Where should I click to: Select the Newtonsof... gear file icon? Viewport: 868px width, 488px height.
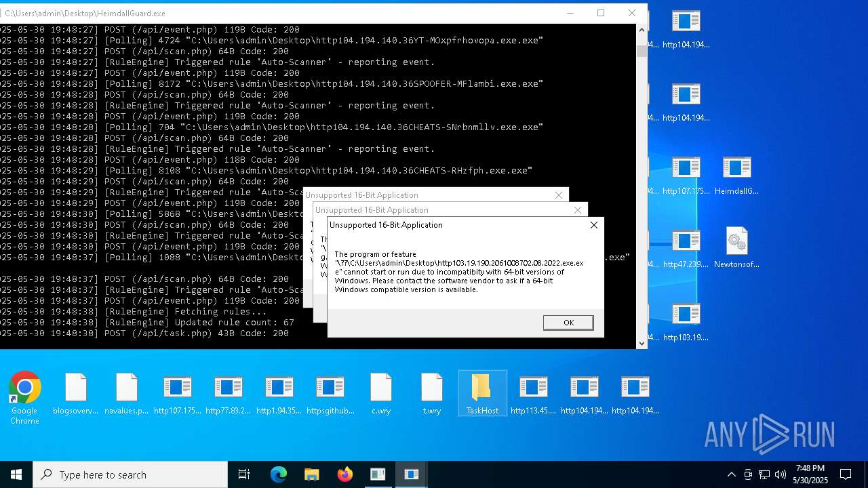(x=736, y=247)
